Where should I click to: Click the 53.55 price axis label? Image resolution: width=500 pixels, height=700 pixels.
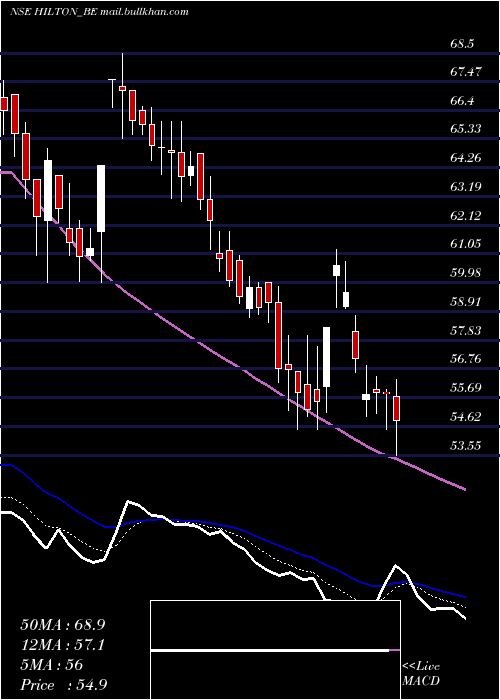[x=466, y=445]
